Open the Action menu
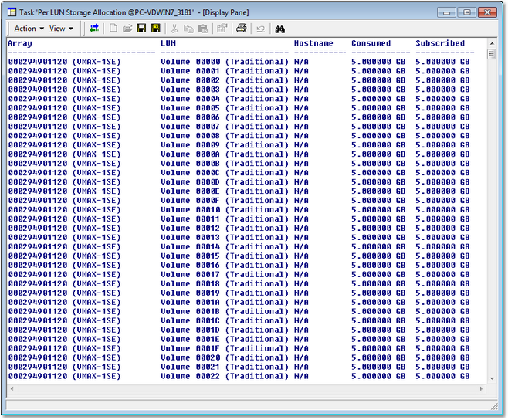This screenshot has width=508, height=420. point(29,29)
